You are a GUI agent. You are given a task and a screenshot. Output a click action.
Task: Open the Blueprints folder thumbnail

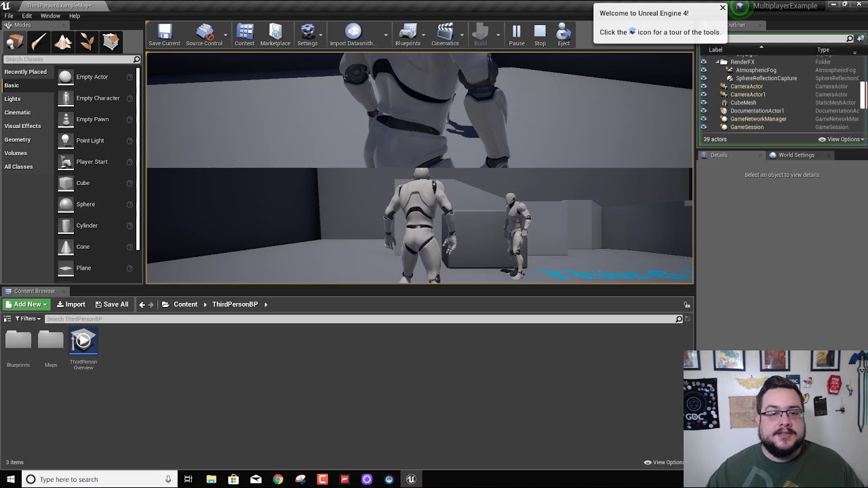click(x=18, y=341)
